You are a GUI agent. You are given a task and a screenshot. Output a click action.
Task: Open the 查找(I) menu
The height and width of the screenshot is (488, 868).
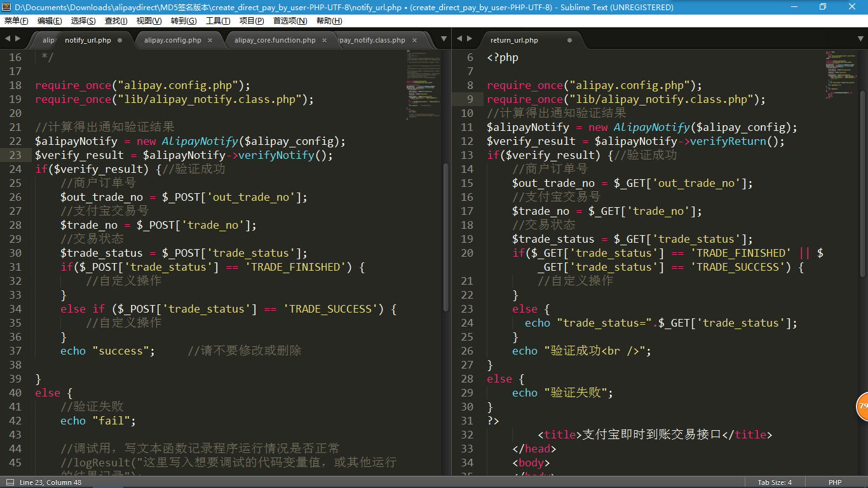116,21
